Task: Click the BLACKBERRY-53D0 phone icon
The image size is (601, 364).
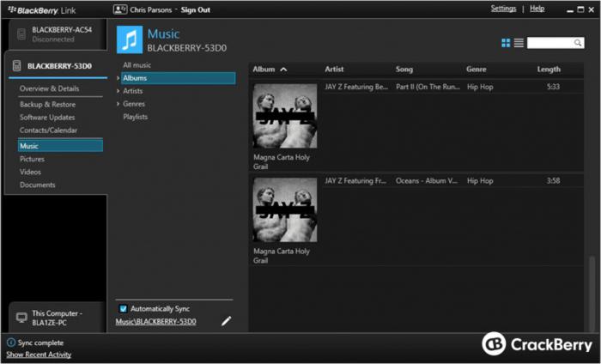Action: [16, 65]
